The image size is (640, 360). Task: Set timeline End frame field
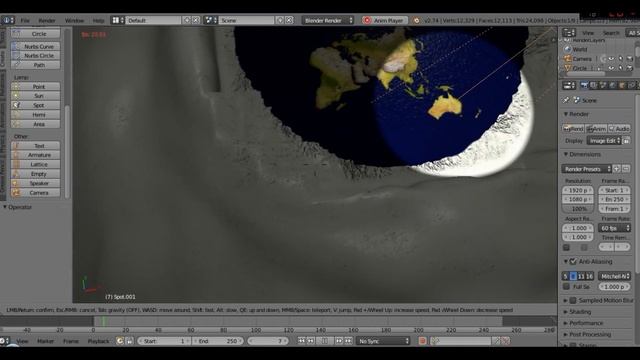click(x=218, y=341)
